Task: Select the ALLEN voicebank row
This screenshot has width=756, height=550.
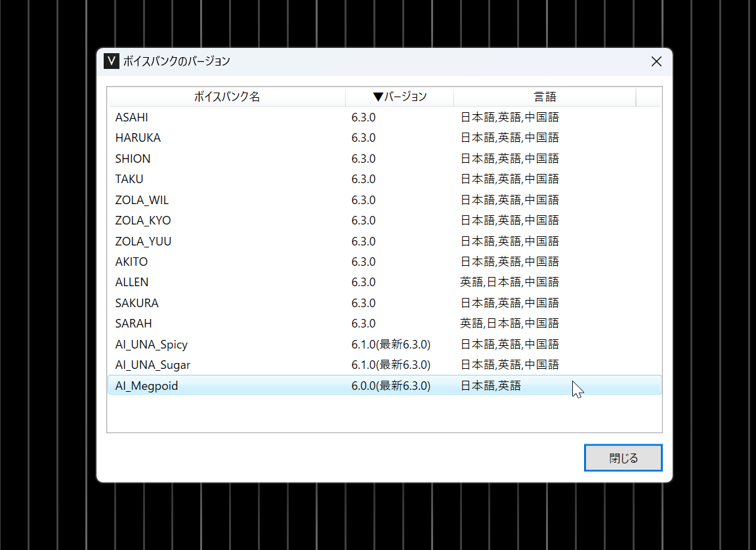Action: point(385,282)
